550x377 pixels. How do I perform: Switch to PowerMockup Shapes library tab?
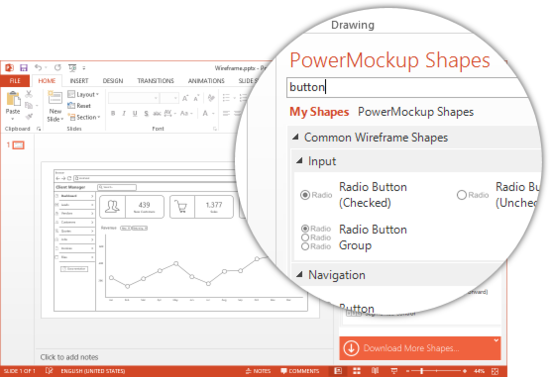point(416,112)
